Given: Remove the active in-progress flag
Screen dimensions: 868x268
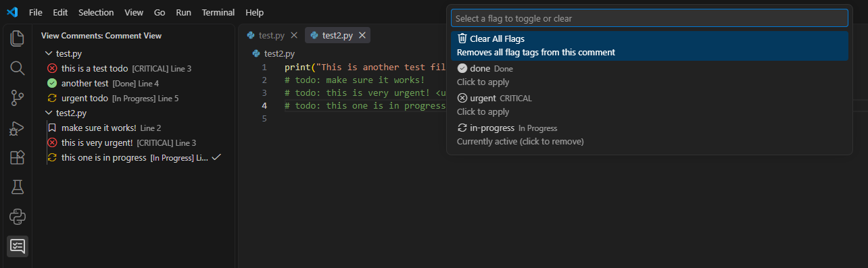Looking at the screenshot, I should (x=650, y=135).
